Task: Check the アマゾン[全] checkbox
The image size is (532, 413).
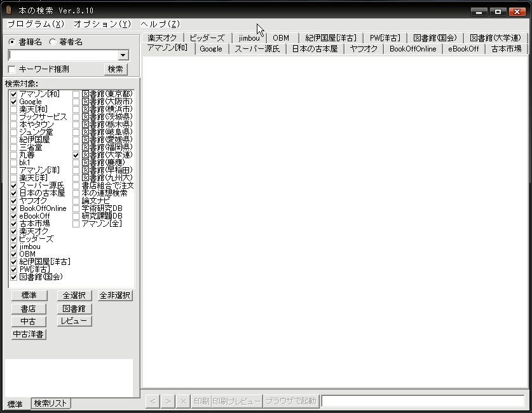Action: (76, 224)
